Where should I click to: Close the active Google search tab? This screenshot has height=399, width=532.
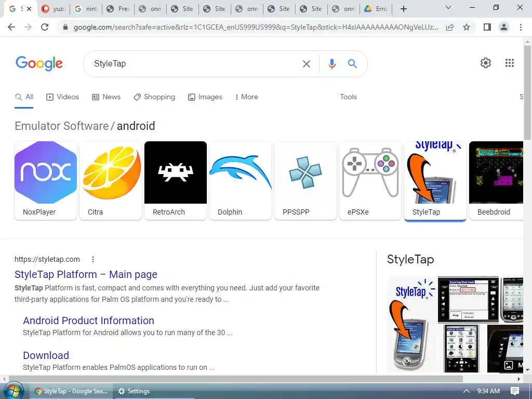click(x=29, y=9)
